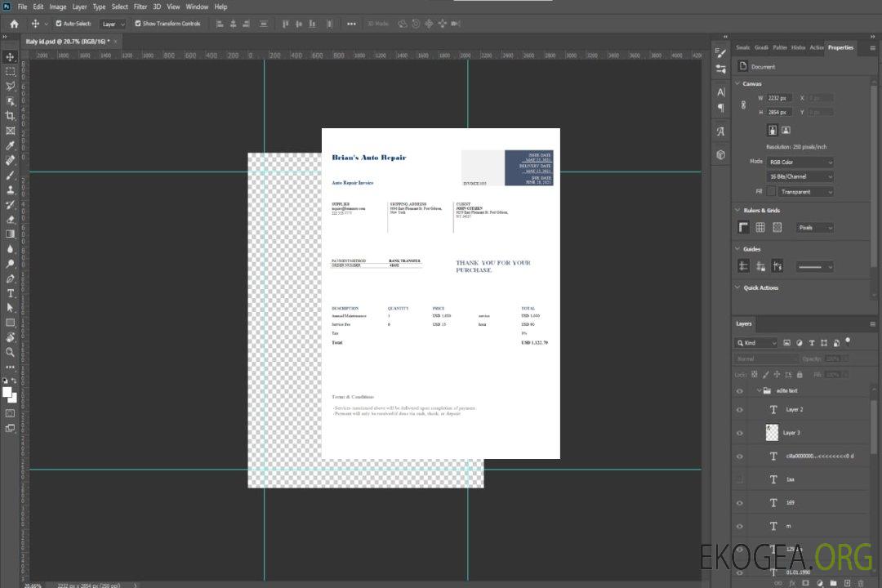The image size is (882, 588).
Task: Show the hidden 'tax' layer
Action: [740, 479]
